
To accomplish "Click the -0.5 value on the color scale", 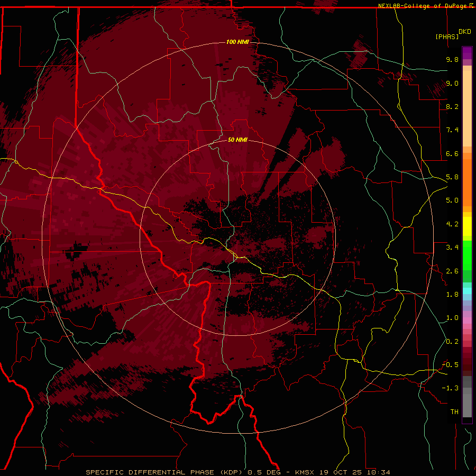I will click(x=450, y=365).
